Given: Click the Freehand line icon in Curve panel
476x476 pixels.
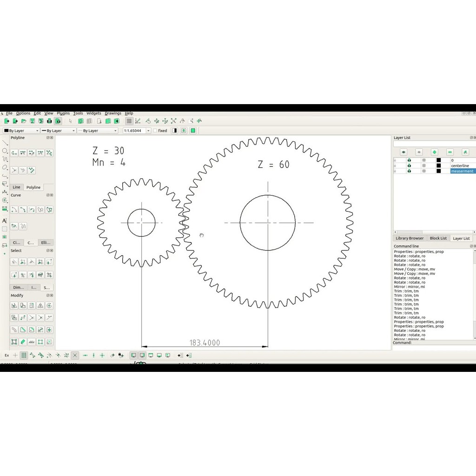Looking at the screenshot, I should [x=23, y=226].
